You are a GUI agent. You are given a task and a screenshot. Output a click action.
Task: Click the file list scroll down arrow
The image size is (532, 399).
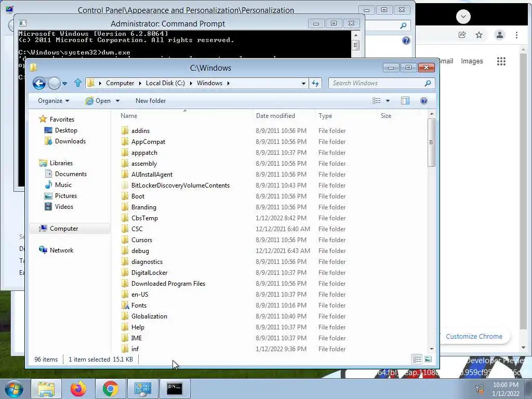[x=432, y=349]
